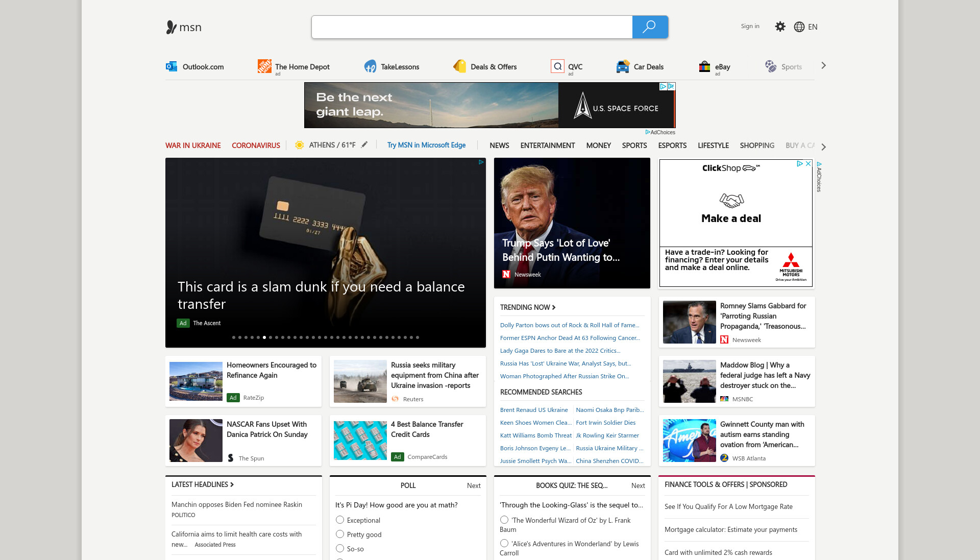Click the msn butterfly logo
Viewport: 980px width, 560px height.
pos(171,27)
